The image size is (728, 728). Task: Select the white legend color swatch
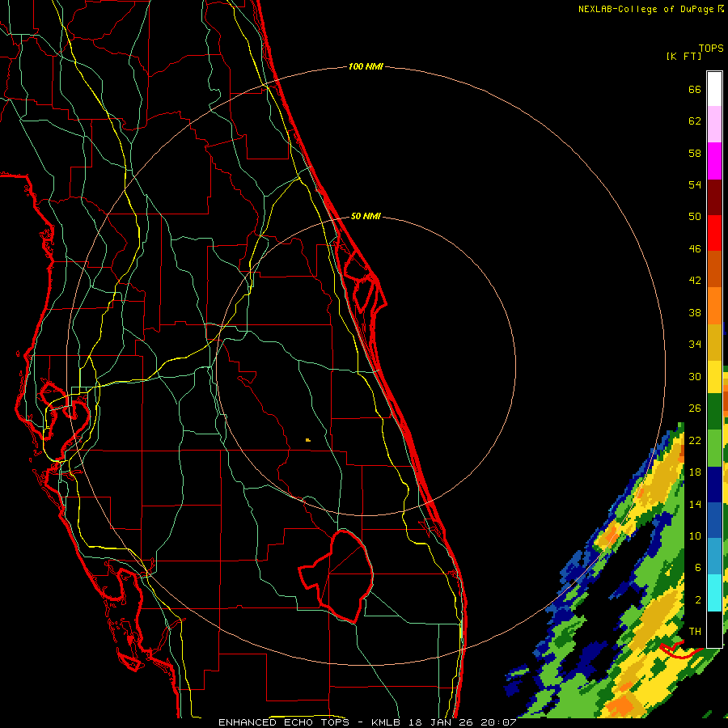(x=714, y=88)
